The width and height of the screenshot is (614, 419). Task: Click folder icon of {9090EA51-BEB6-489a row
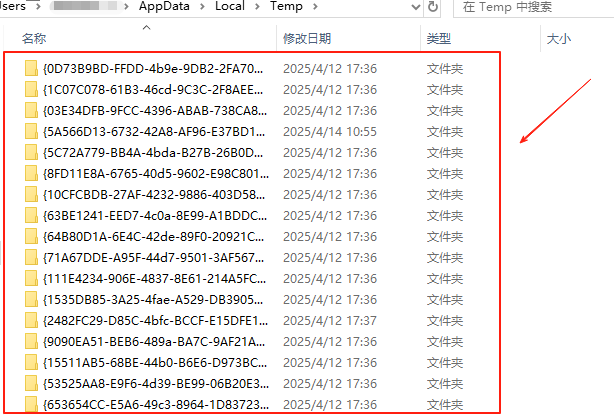31,341
